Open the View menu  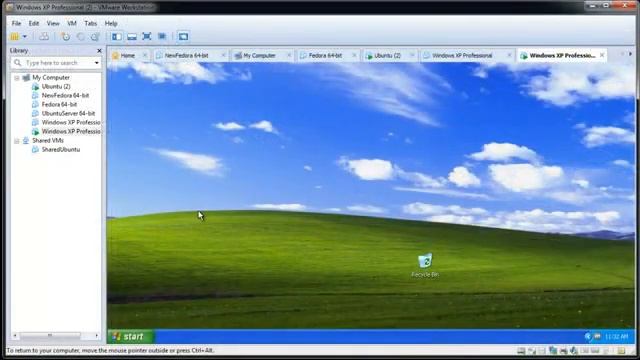(x=53, y=23)
